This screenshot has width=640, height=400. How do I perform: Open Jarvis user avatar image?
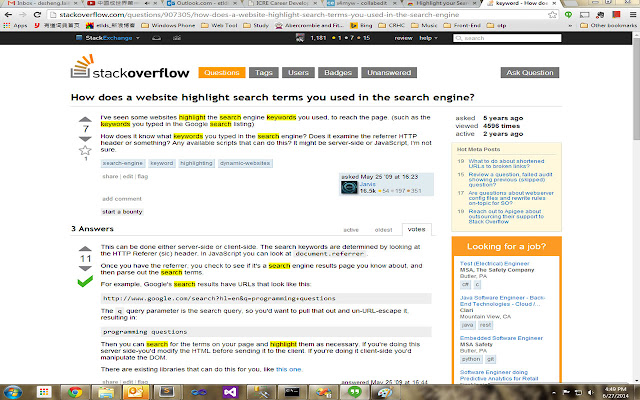pos(349,187)
